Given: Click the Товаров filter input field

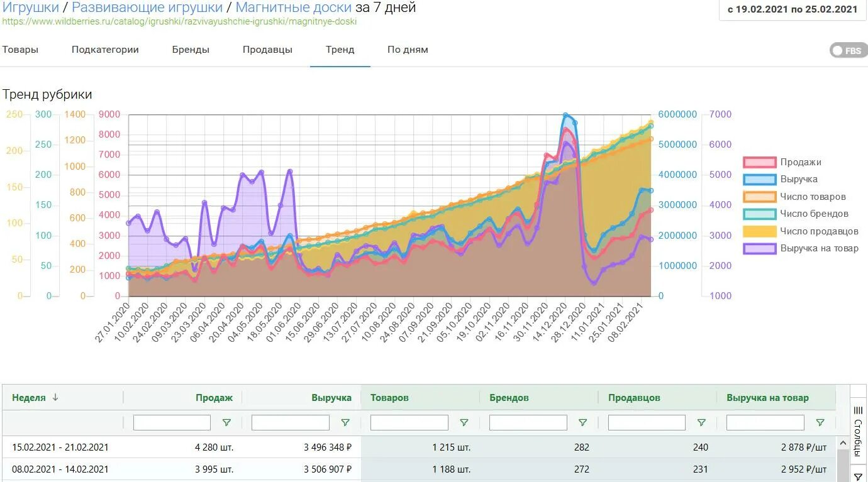Looking at the screenshot, I should [x=409, y=423].
